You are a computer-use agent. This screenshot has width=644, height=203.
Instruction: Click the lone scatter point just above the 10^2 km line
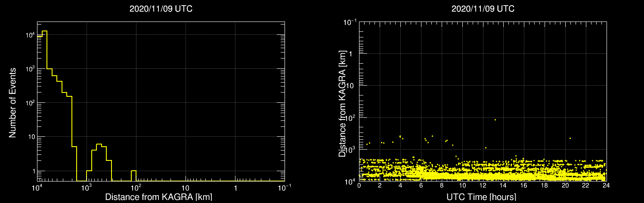point(495,120)
